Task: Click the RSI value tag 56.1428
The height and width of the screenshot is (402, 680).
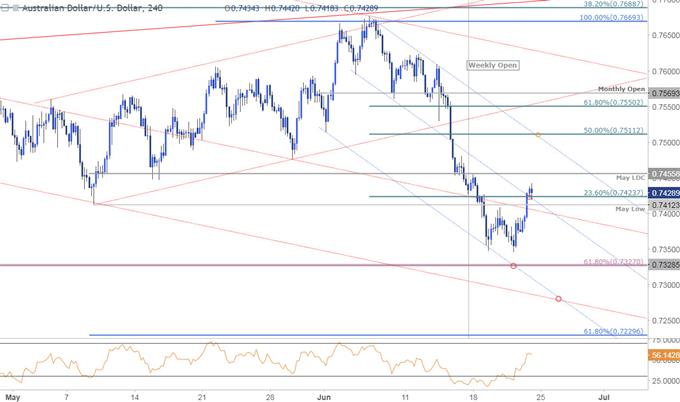Action: click(x=664, y=355)
